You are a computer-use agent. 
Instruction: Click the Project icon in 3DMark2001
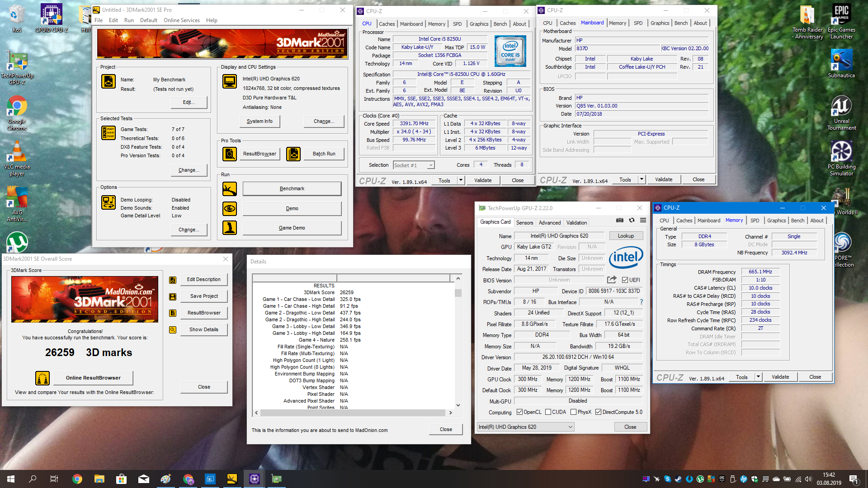(108, 81)
